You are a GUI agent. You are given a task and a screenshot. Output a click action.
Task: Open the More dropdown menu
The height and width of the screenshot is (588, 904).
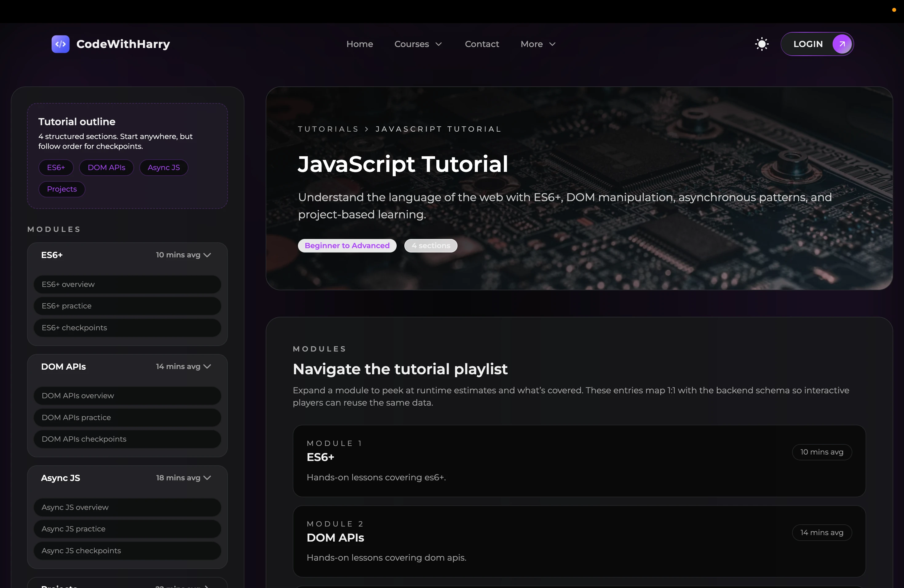(x=537, y=44)
